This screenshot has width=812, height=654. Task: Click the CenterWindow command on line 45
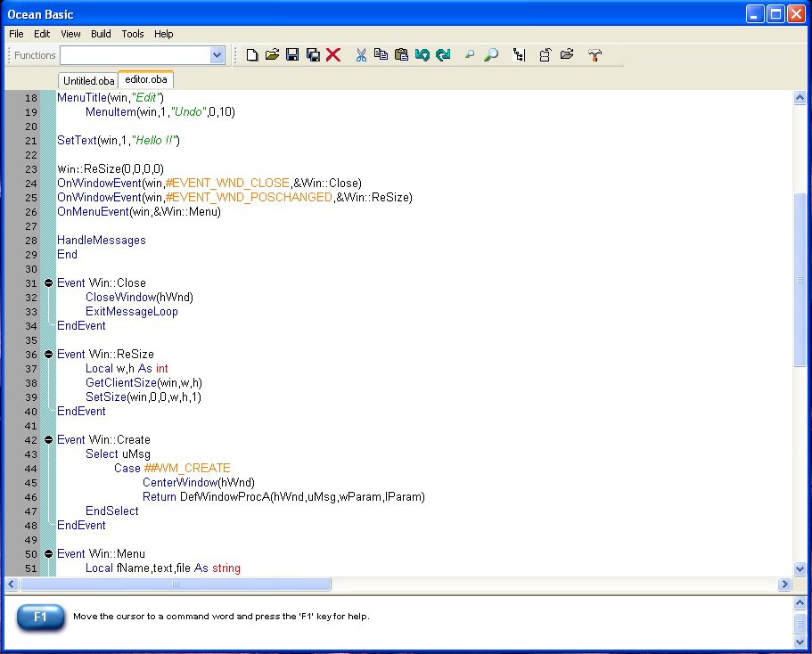180,483
